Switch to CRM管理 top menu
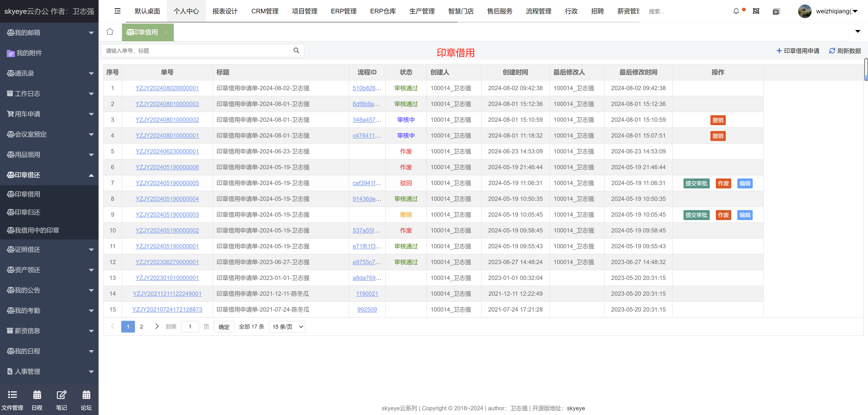Image resolution: width=868 pixels, height=415 pixels. (x=265, y=11)
